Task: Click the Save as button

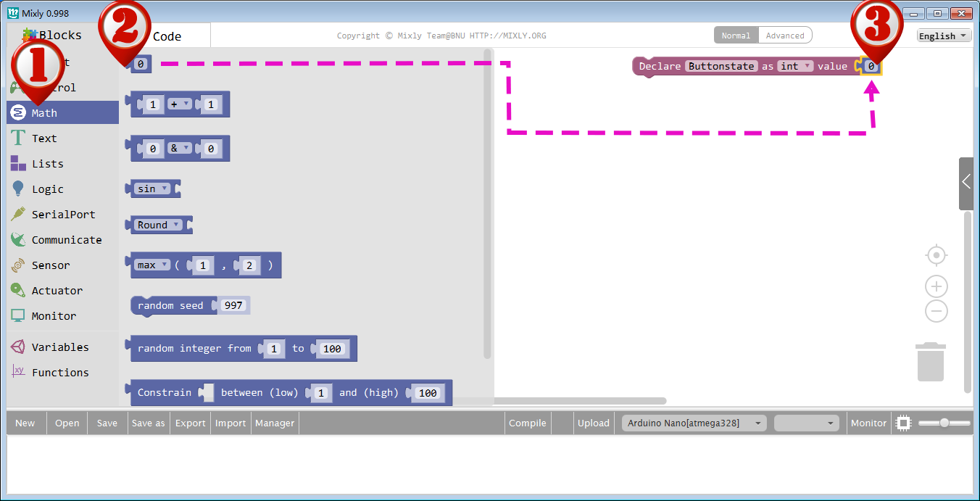Action: pos(148,423)
